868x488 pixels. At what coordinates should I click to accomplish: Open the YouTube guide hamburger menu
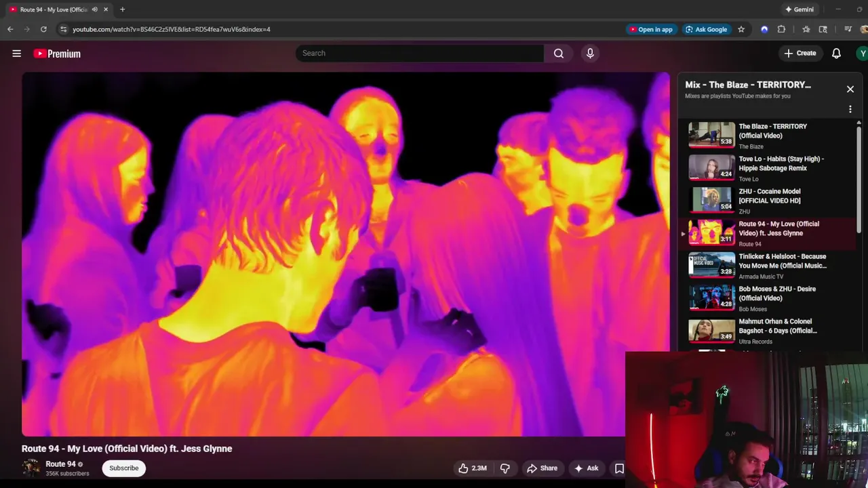16,54
